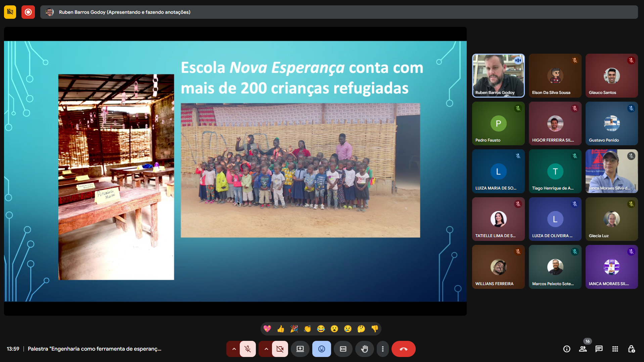Open the chat messages panel
This screenshot has width=644, height=362.
(x=599, y=349)
